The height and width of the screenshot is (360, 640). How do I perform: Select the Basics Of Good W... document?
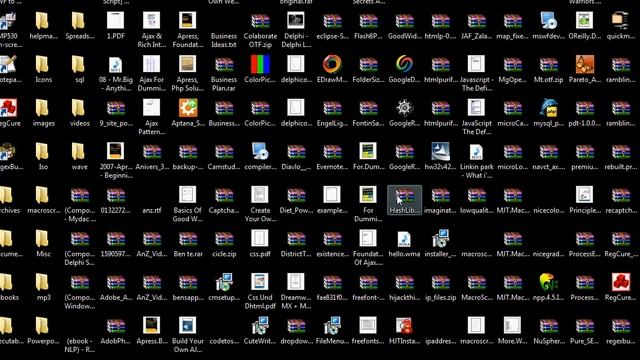pos(188,195)
